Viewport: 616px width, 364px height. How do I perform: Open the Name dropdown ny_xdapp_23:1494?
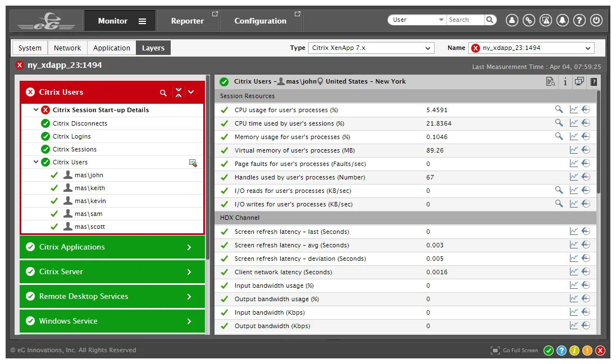pos(531,48)
